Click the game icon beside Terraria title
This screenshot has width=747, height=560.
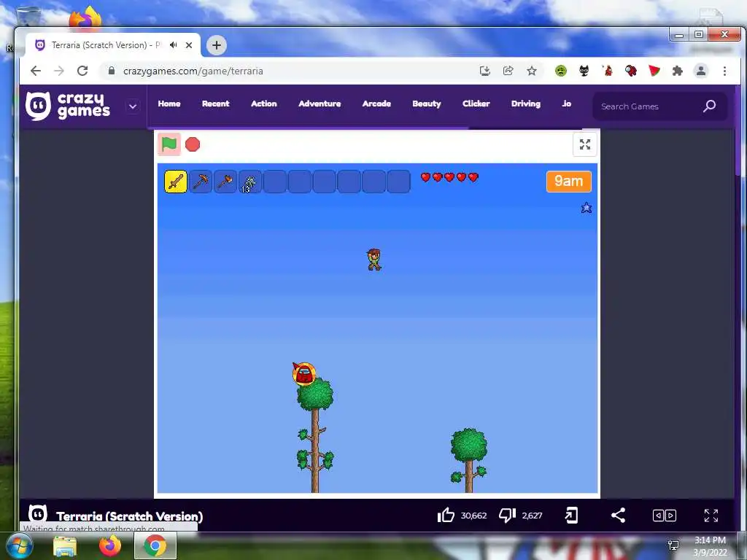coord(38,514)
